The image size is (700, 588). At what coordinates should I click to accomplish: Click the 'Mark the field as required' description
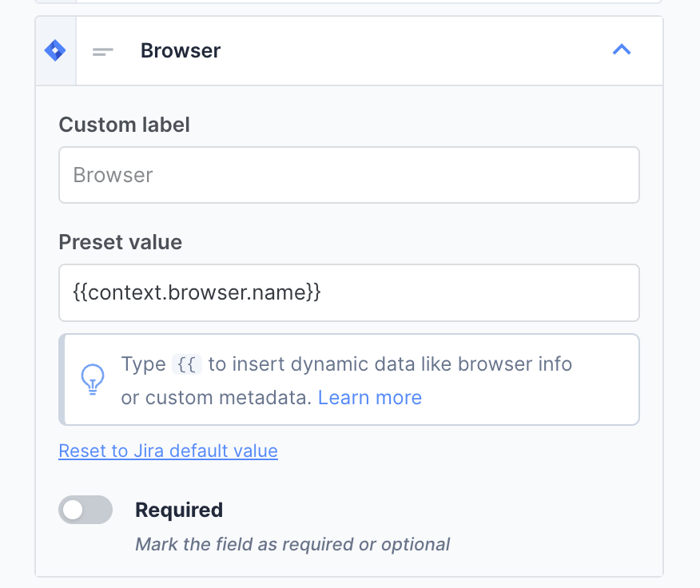tap(292, 544)
